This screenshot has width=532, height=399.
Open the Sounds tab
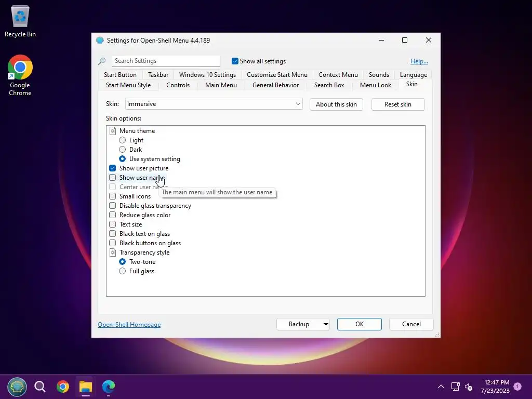[x=379, y=75]
